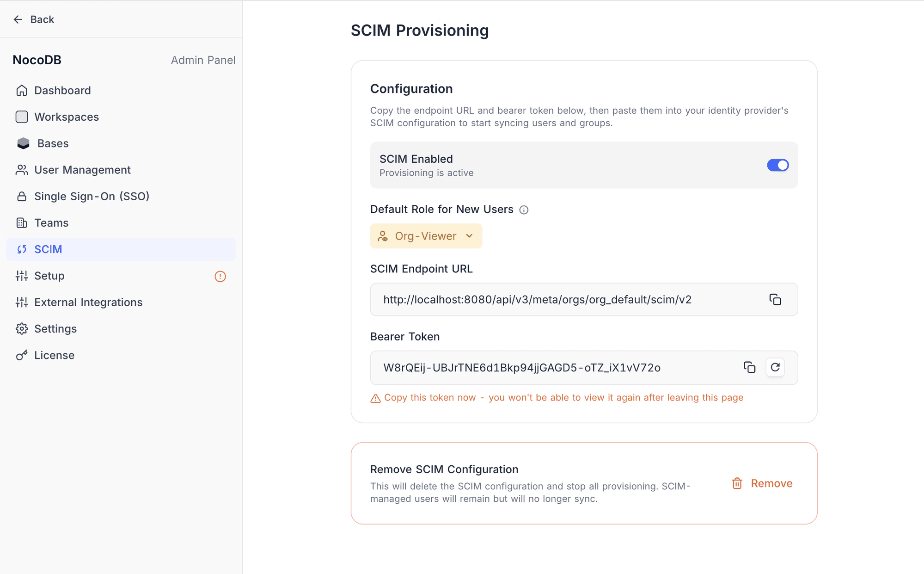This screenshot has height=574, width=924.
Task: Click the trash icon beside Remove
Action: click(737, 483)
